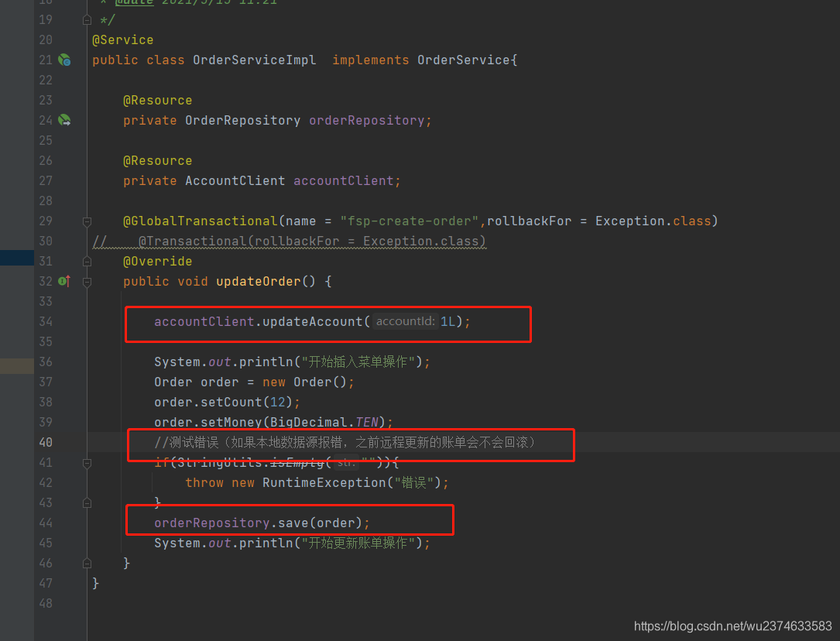Click the new Order() expression on line 37

(305, 382)
